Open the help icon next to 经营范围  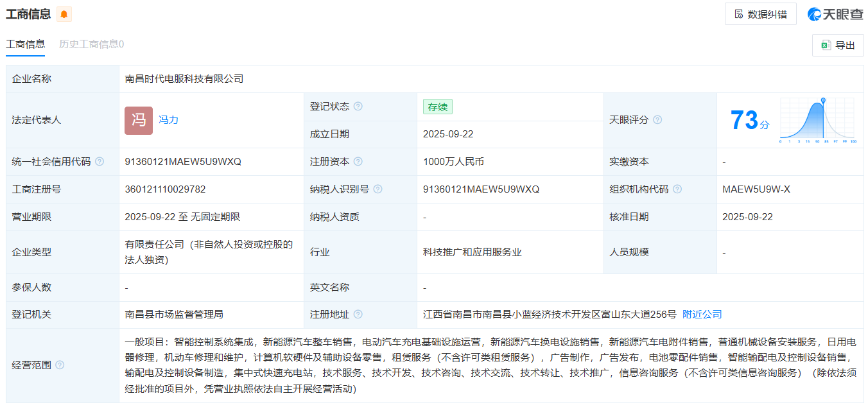click(x=60, y=365)
